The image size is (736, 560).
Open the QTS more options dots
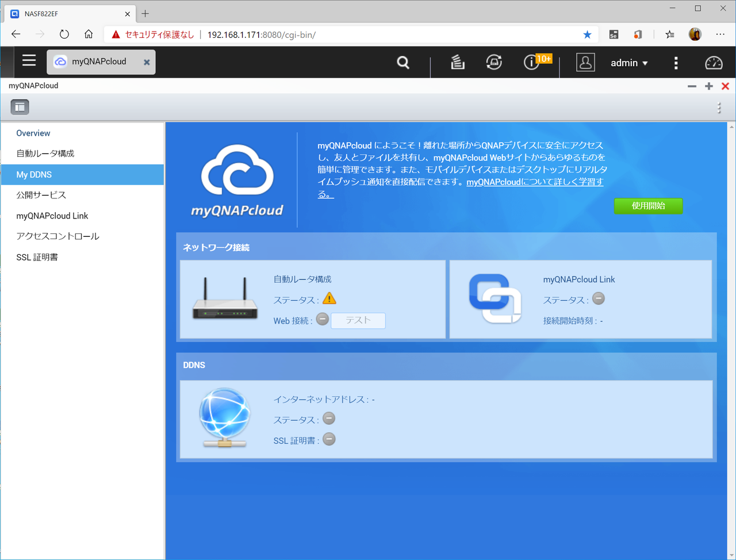[x=676, y=63]
